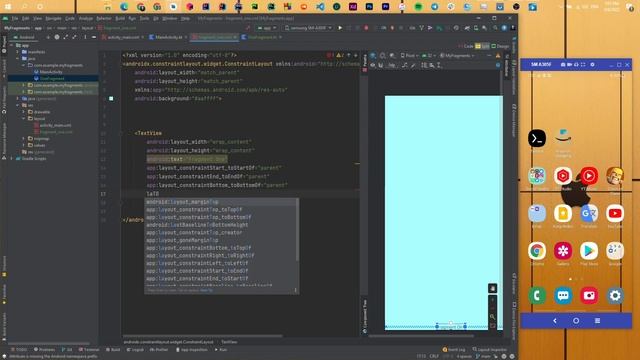The image size is (640, 360).
Task: Click the autocomplete popup scrollbar
Action: 297,231
